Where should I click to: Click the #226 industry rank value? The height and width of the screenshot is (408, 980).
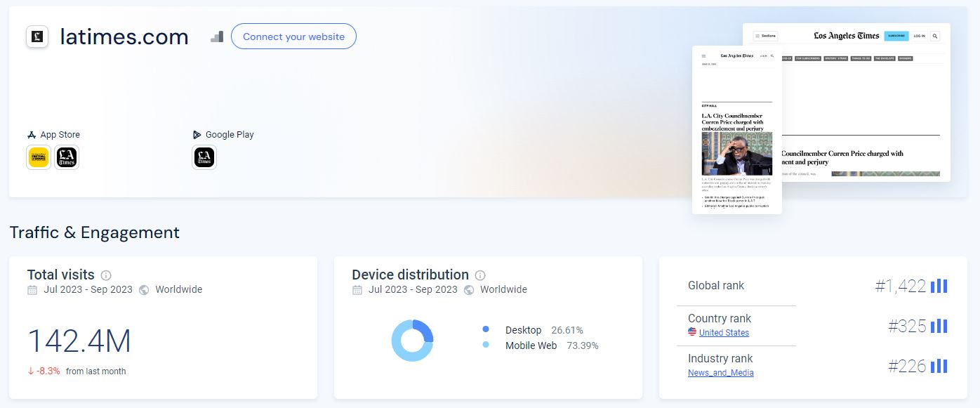click(907, 366)
